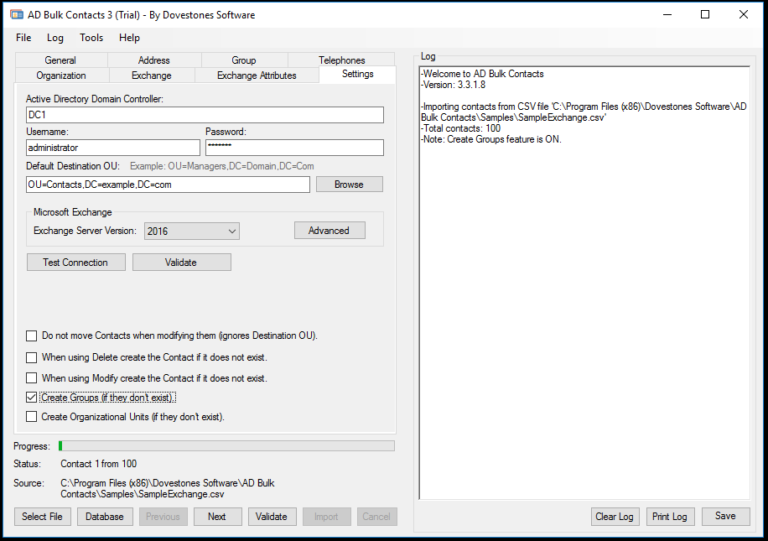Switch to the General tab
Image resolution: width=768 pixels, height=541 pixels.
pos(60,60)
